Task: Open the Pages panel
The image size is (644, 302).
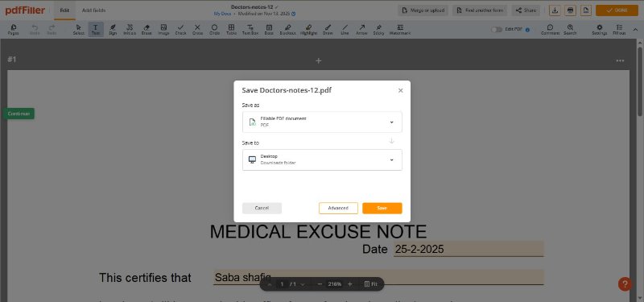Action: [13, 29]
